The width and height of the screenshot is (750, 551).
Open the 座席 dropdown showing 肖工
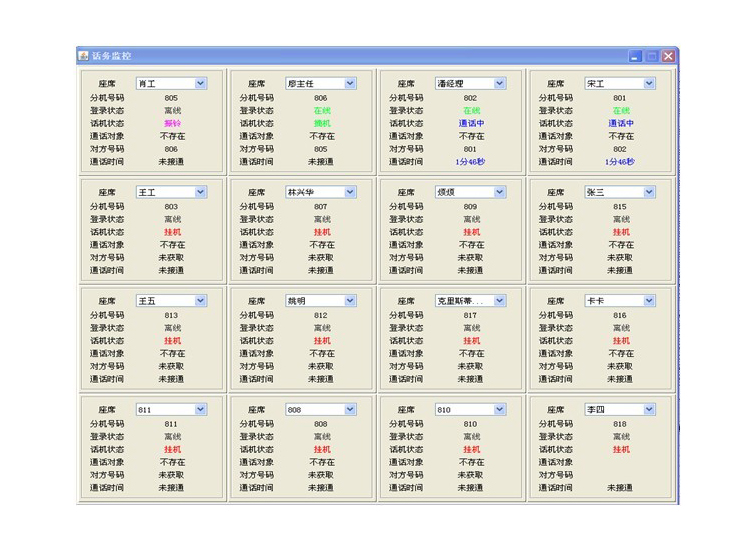[x=200, y=83]
